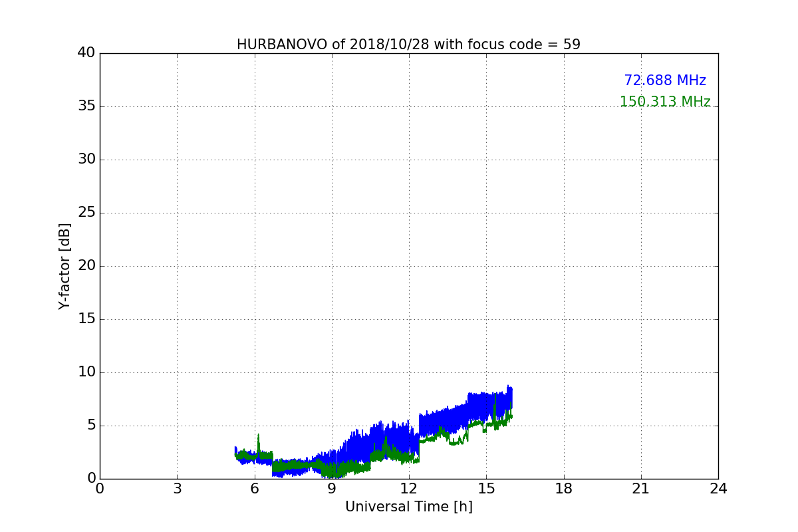Click the x-axis tick label '3'
The height and width of the screenshot is (532, 798).
point(177,489)
